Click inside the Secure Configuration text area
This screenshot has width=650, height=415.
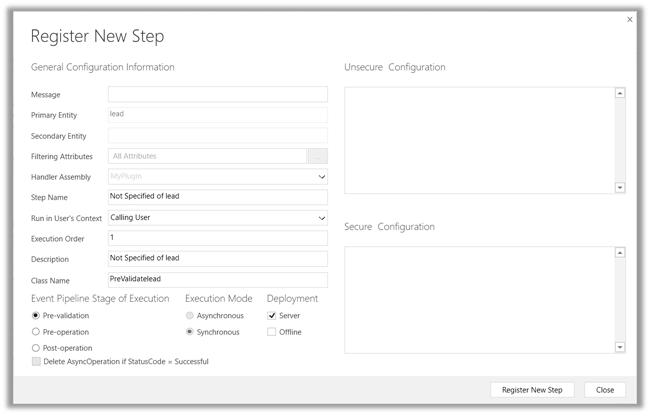coord(479,299)
